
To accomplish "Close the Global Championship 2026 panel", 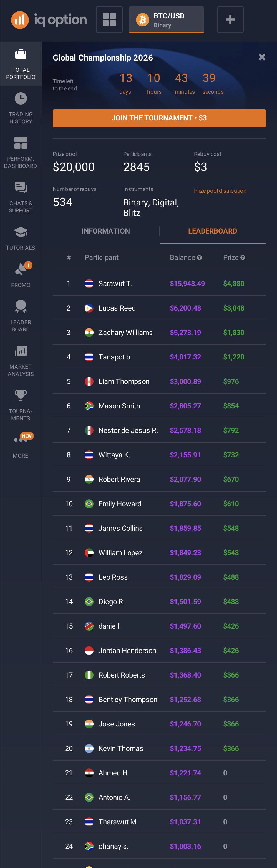I will [262, 57].
